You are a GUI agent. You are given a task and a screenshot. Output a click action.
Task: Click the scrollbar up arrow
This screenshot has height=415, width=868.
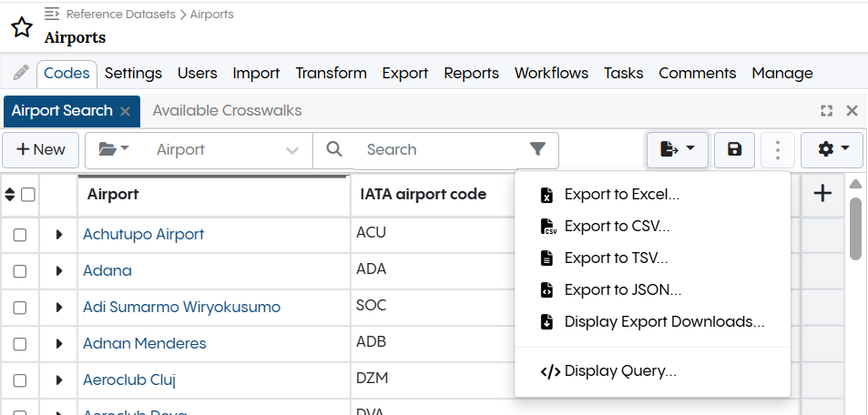[x=855, y=184]
